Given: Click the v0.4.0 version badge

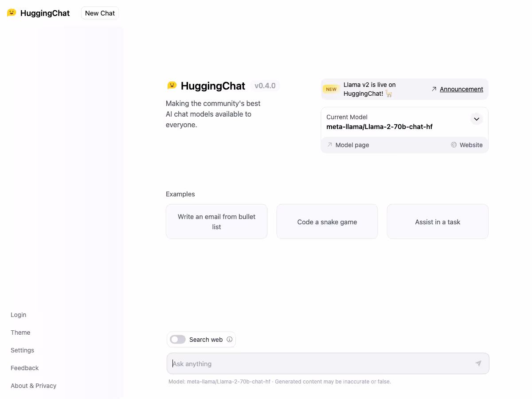Looking at the screenshot, I should (265, 86).
